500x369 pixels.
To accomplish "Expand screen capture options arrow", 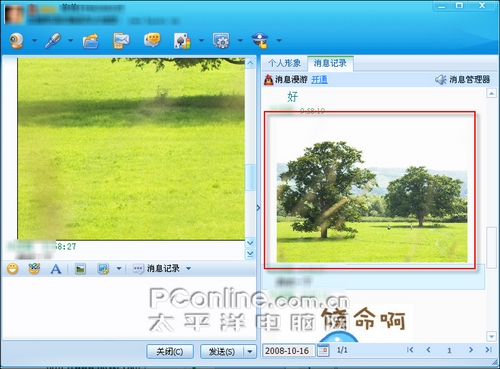I will tap(119, 269).
